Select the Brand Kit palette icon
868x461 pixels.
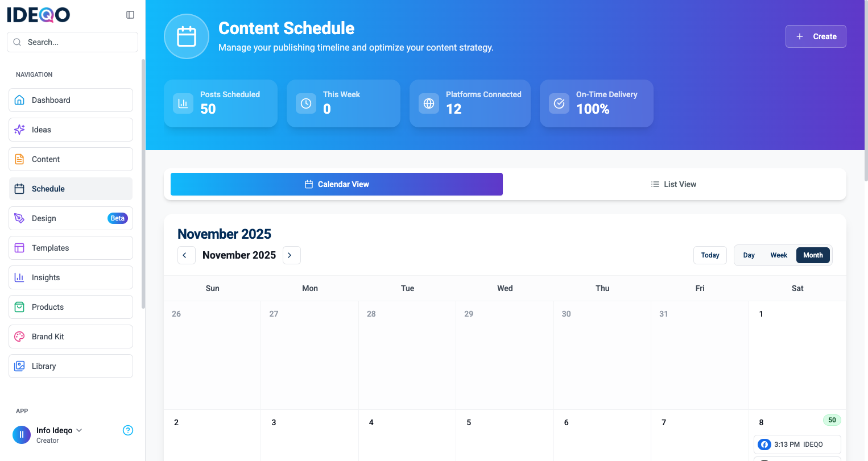(x=19, y=337)
